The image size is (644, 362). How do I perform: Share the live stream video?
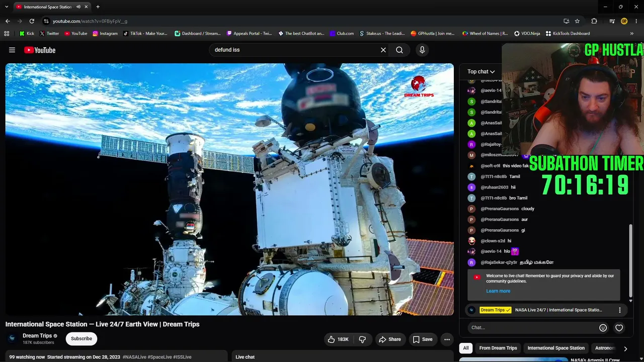point(390,339)
